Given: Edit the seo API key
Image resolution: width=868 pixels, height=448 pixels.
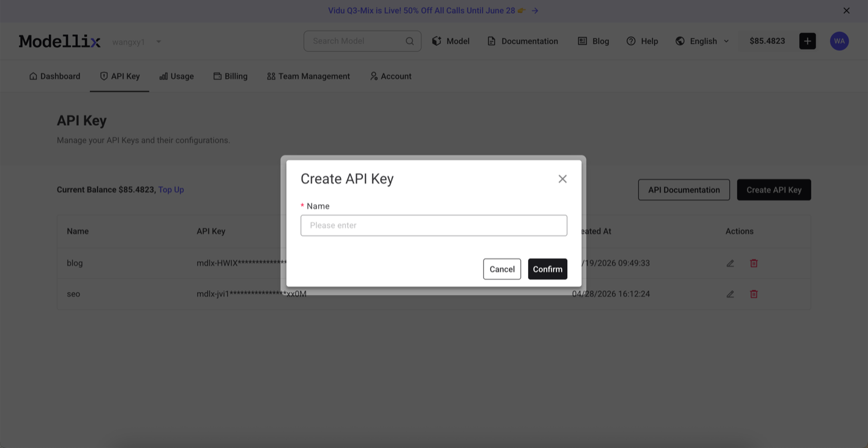Looking at the screenshot, I should click(730, 294).
